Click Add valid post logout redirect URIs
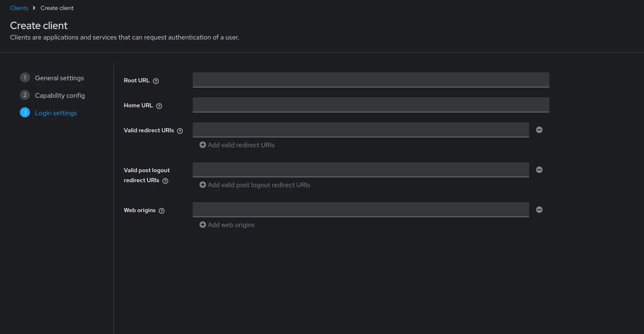The image size is (644, 334). 255,185
